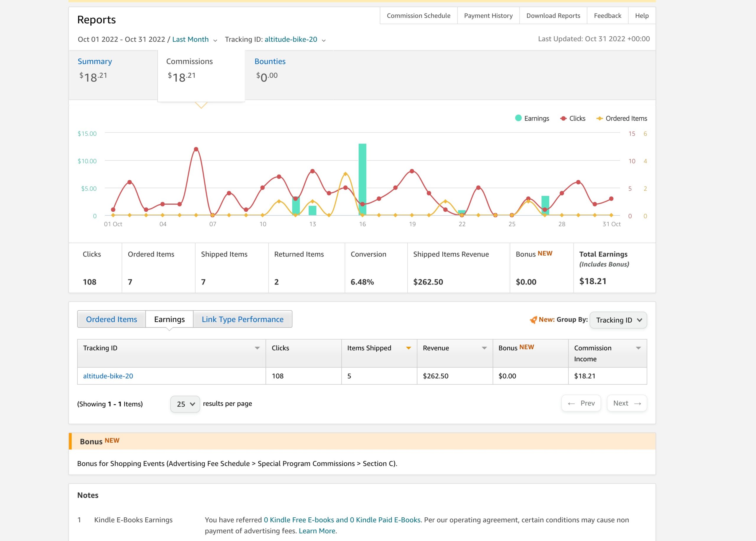Go to the Next page
Viewport: 756px width, 541px height.
point(627,403)
